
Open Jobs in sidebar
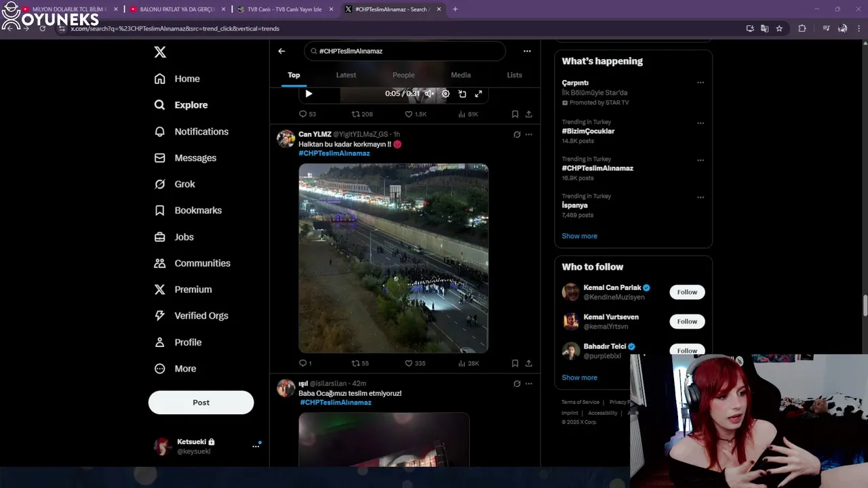(174, 237)
